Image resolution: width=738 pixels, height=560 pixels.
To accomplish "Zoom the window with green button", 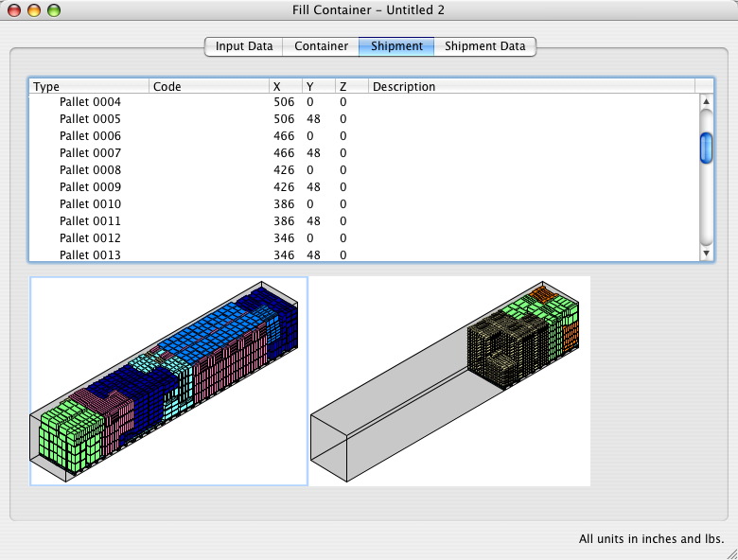I will (x=54, y=9).
